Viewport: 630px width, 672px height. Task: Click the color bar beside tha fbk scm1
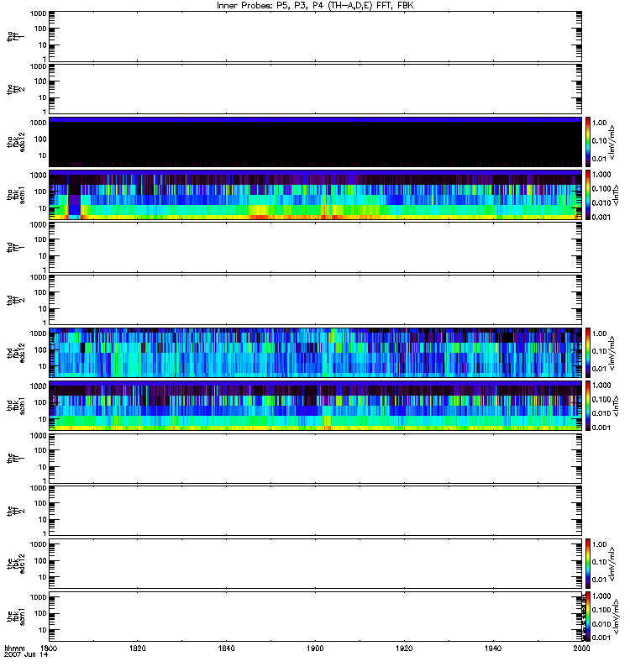(588, 195)
